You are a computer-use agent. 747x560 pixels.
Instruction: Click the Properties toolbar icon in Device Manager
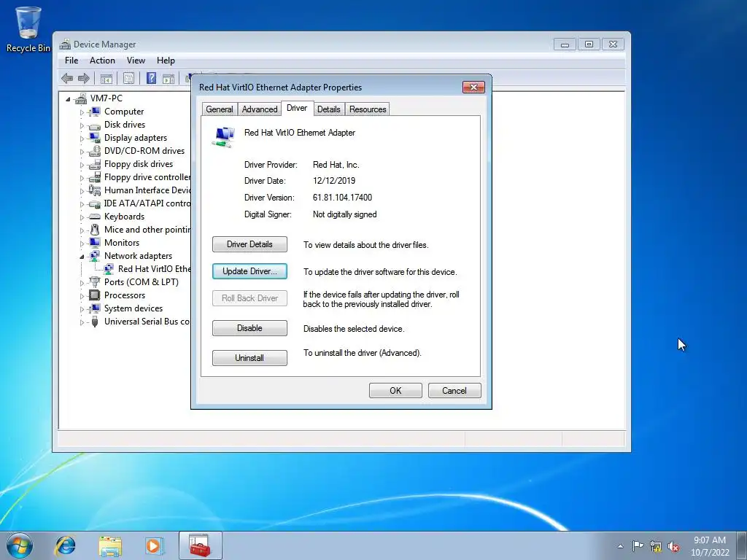click(x=128, y=78)
